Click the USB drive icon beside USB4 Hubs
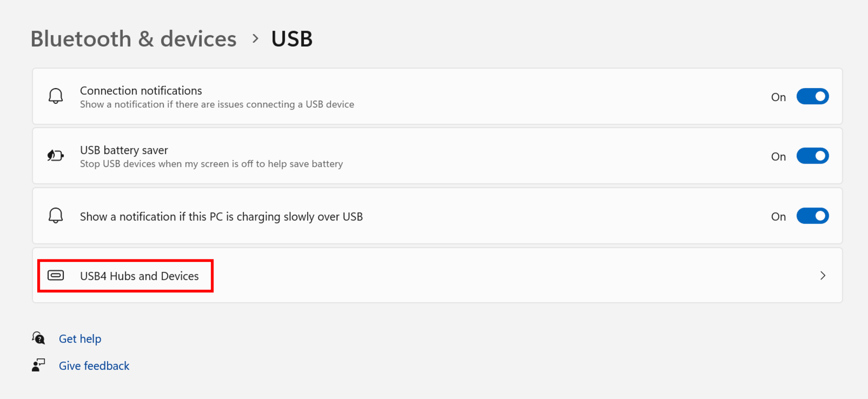This screenshot has height=399, width=868. click(x=56, y=275)
